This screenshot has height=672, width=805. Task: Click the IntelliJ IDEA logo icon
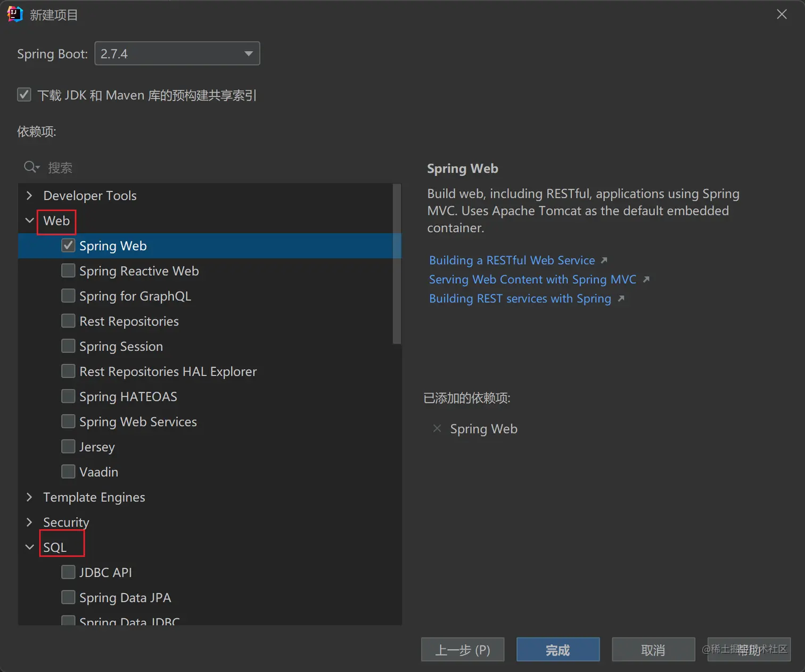pyautogui.click(x=15, y=14)
